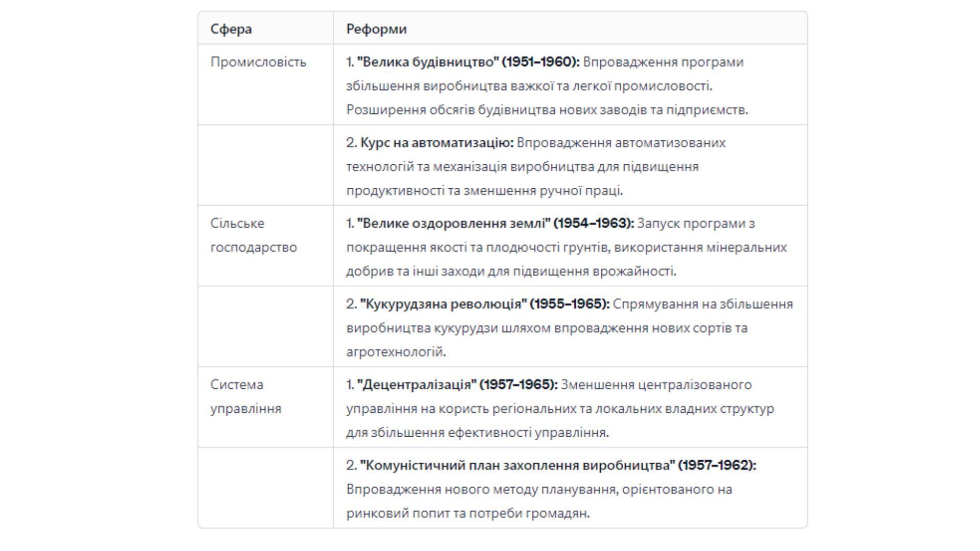Click the "Курс на автоматизацію" bold text
The height and width of the screenshot is (551, 980).
(x=437, y=143)
